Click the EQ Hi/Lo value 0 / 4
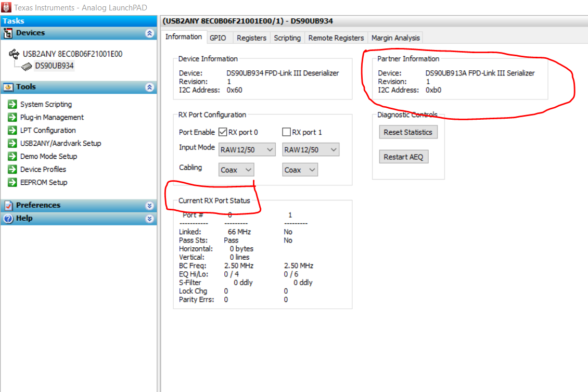 tap(232, 274)
